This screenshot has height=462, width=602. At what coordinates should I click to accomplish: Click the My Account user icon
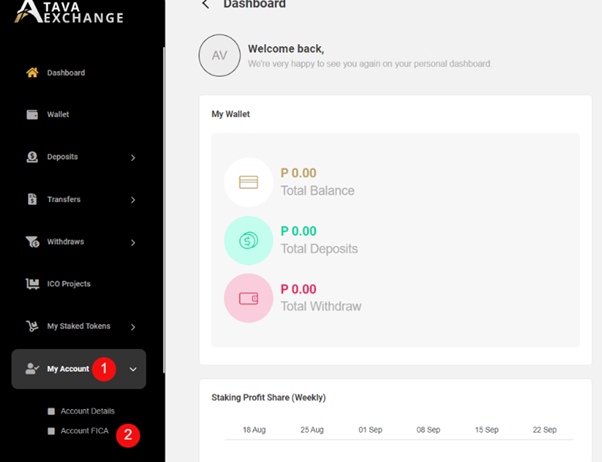[32, 369]
